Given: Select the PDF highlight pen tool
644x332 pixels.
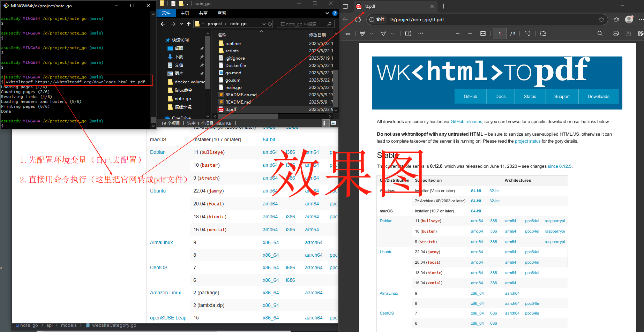Looking at the screenshot, I should [362, 33].
